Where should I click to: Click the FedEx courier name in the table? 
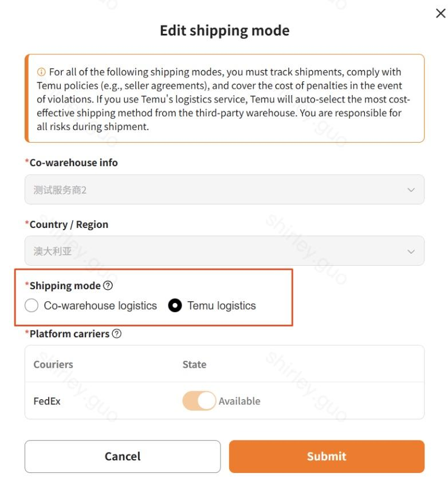click(47, 401)
